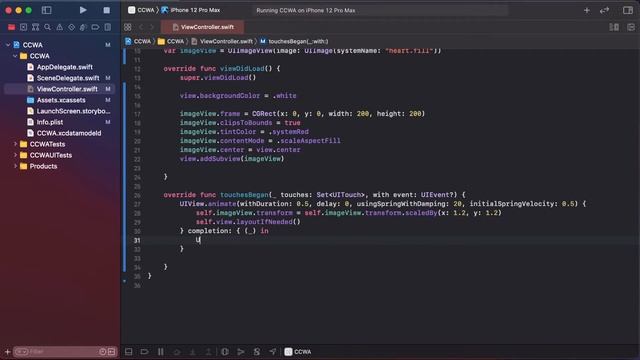Select Products group row
This screenshot has width=640, height=360.
point(60,166)
